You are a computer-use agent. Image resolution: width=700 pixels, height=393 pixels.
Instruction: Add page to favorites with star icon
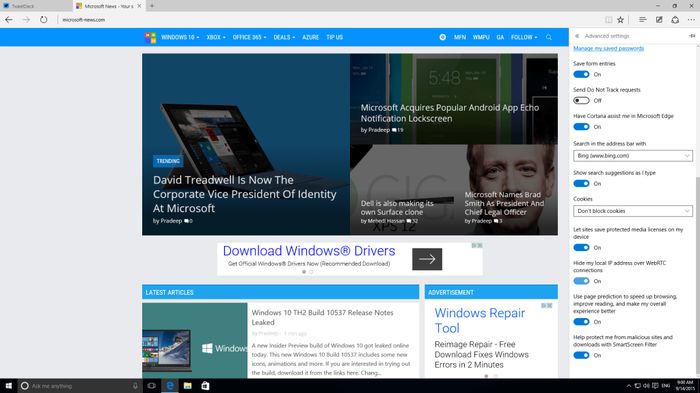coord(621,20)
